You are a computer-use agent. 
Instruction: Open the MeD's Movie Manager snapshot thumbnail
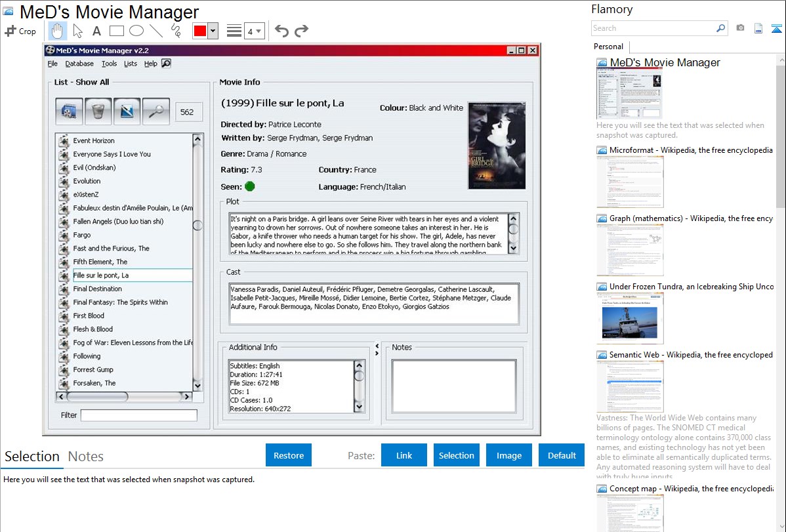coord(629,94)
